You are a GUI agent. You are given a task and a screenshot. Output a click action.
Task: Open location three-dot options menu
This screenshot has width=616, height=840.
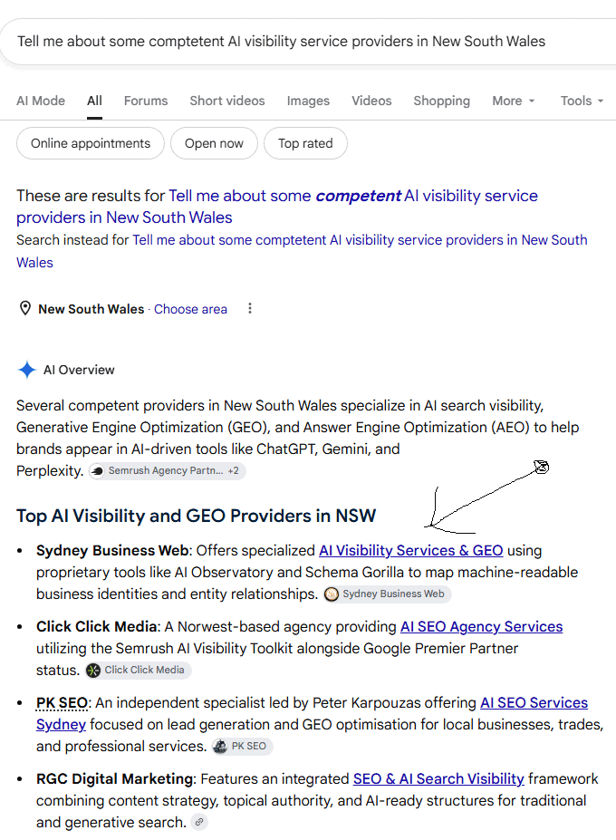coord(250,309)
